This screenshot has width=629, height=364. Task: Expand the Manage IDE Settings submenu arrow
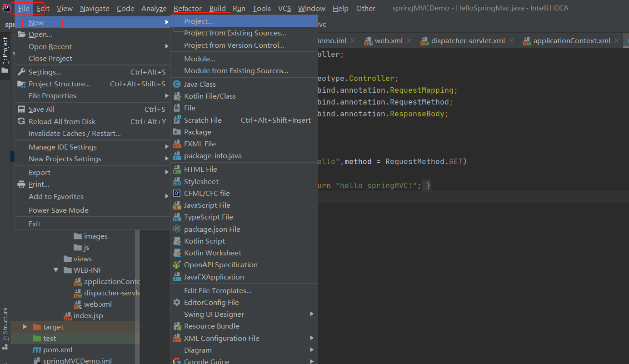point(167,147)
